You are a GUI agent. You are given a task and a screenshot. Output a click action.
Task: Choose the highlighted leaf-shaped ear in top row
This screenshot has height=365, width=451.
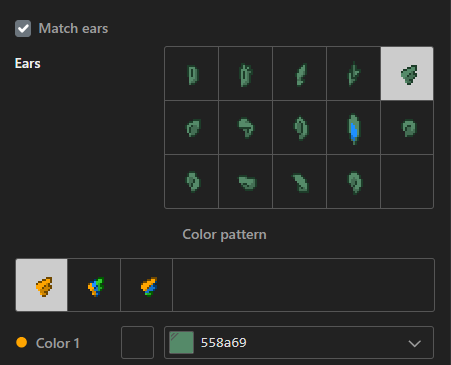tap(407, 74)
